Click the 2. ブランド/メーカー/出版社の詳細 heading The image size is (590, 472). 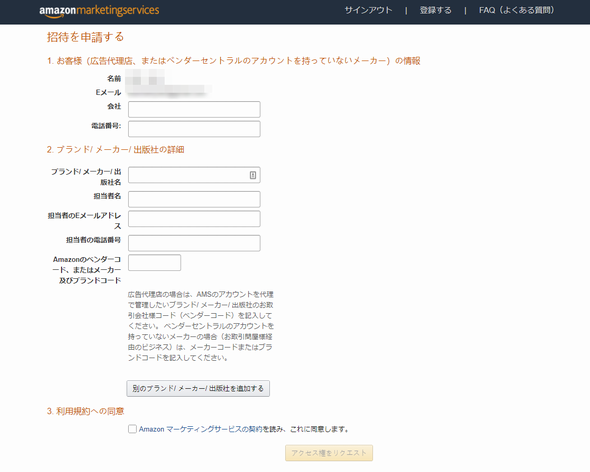coord(115,149)
